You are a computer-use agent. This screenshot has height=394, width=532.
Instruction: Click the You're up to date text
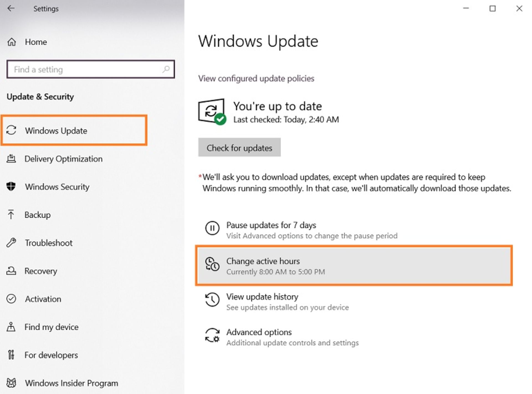pyautogui.click(x=278, y=106)
